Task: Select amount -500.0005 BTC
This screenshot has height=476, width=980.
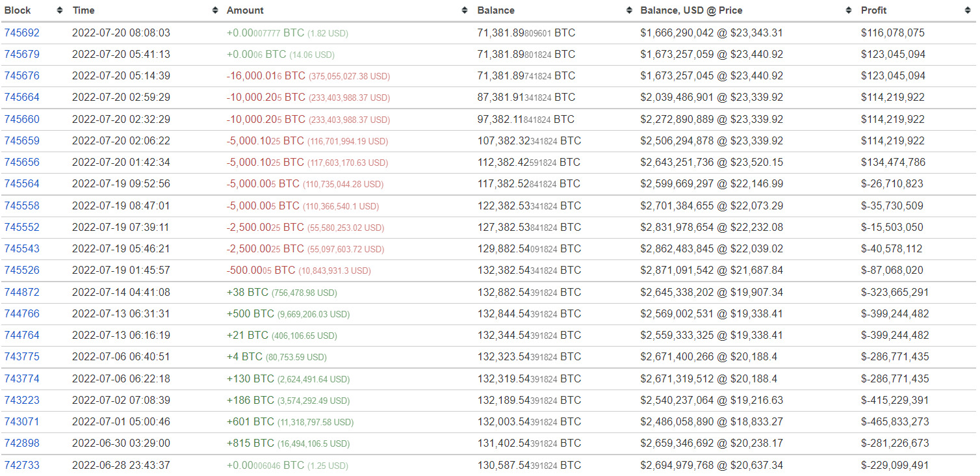Action: (x=261, y=271)
